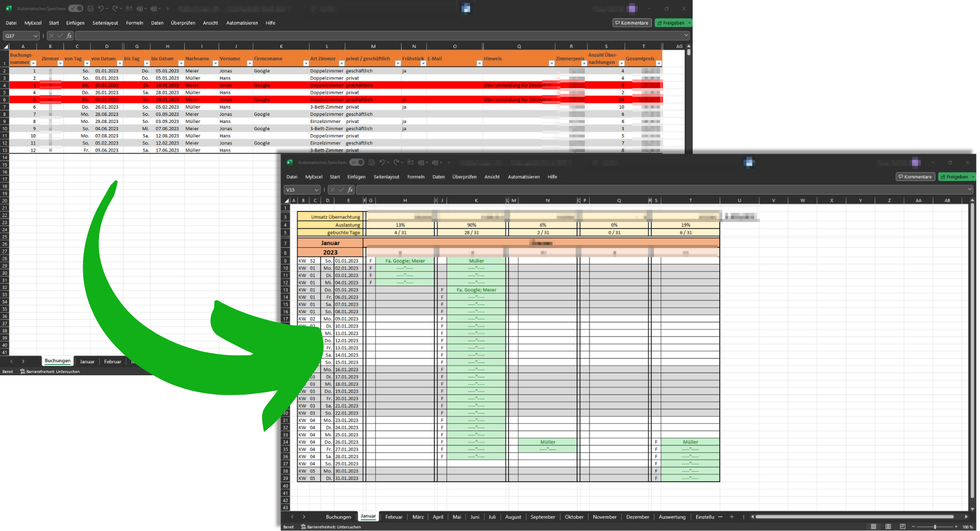This screenshot has width=980, height=531.
Task: Click the Redo icon in the front Januar window
Action: (x=396, y=162)
